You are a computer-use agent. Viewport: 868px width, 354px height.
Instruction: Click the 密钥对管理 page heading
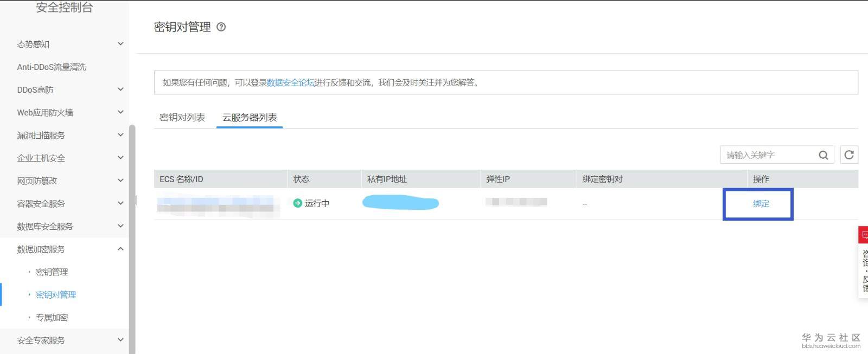182,27
